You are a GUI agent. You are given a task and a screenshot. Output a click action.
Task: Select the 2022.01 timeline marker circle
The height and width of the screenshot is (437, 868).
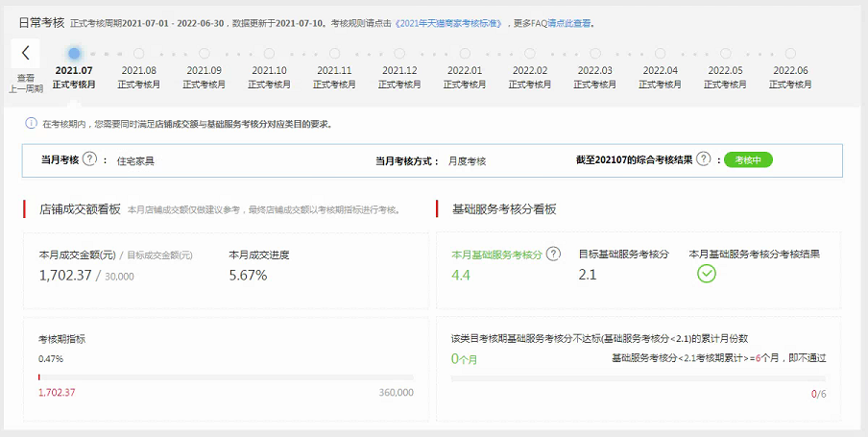tap(465, 53)
